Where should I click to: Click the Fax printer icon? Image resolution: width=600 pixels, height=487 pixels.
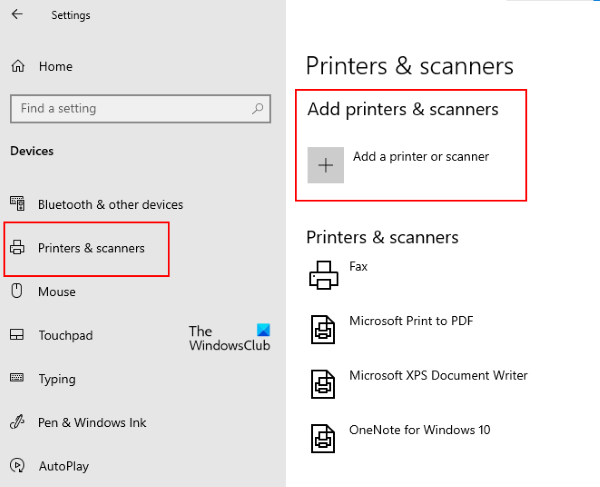tap(324, 275)
